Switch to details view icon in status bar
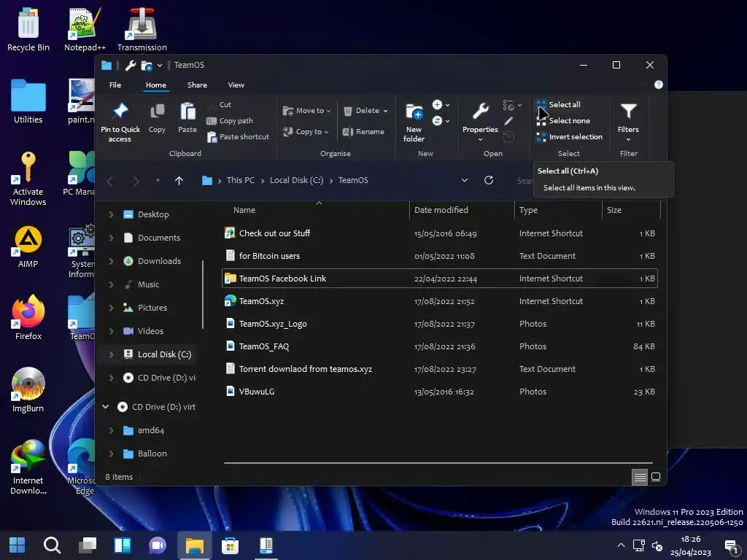Viewport: 747px width, 560px height. point(639,477)
